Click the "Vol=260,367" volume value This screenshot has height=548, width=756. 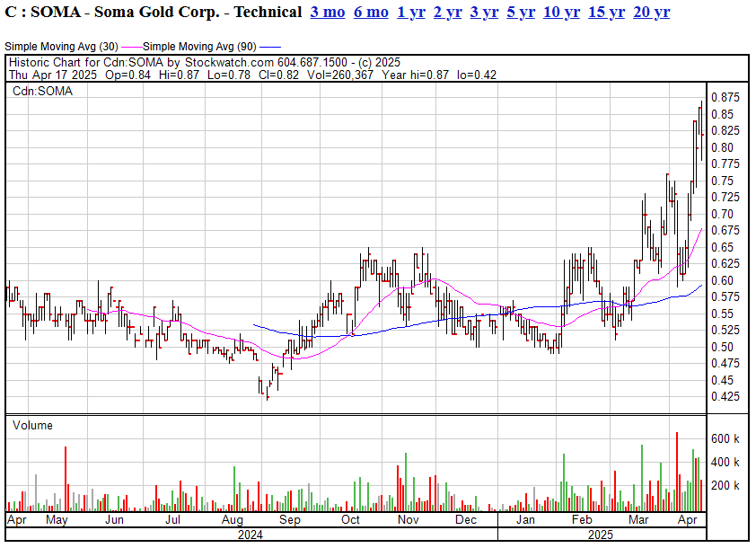point(340,75)
